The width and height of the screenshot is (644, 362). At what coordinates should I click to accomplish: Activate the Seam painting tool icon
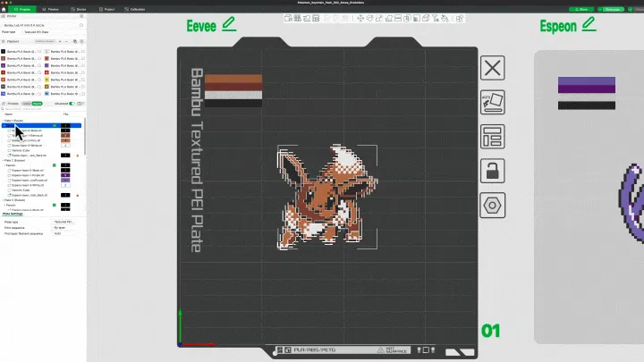coord(426,18)
